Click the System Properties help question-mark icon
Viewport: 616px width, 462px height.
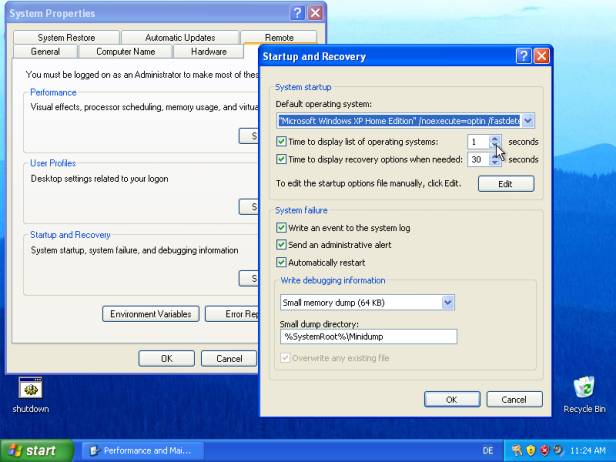point(297,13)
